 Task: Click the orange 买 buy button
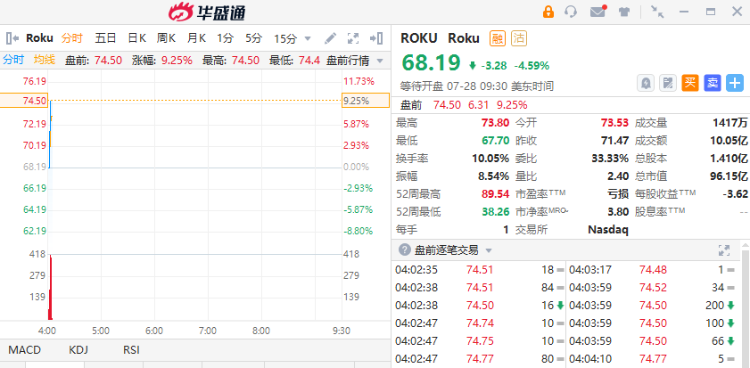pos(690,83)
